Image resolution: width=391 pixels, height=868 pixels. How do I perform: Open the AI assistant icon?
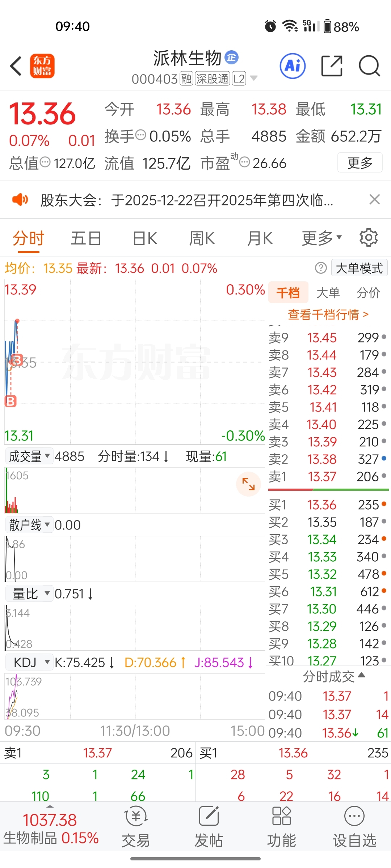(x=293, y=66)
